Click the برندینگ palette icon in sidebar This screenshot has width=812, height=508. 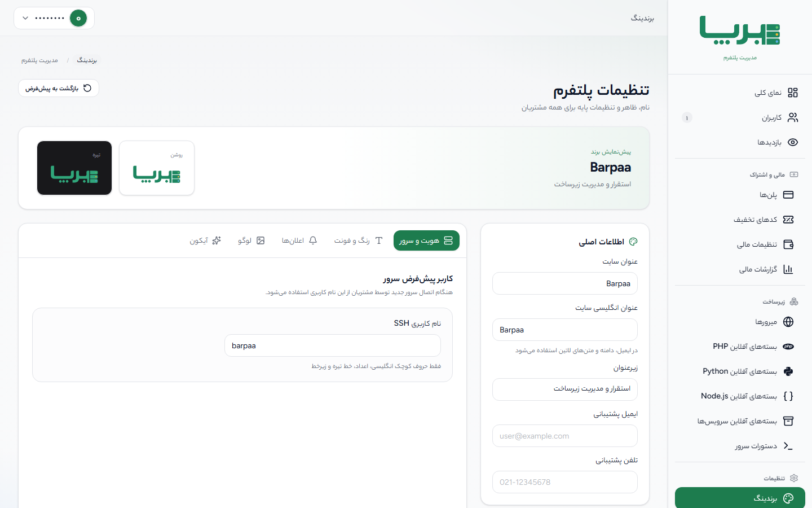tap(788, 498)
